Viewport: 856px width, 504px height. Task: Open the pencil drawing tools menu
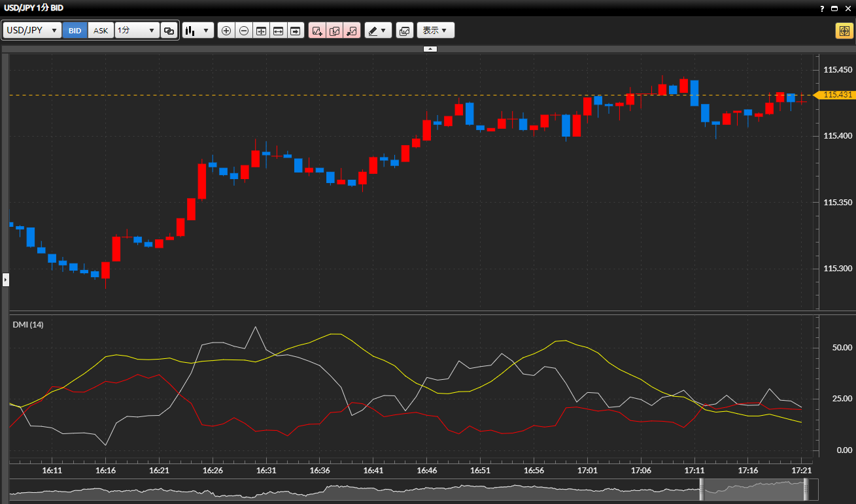(377, 31)
